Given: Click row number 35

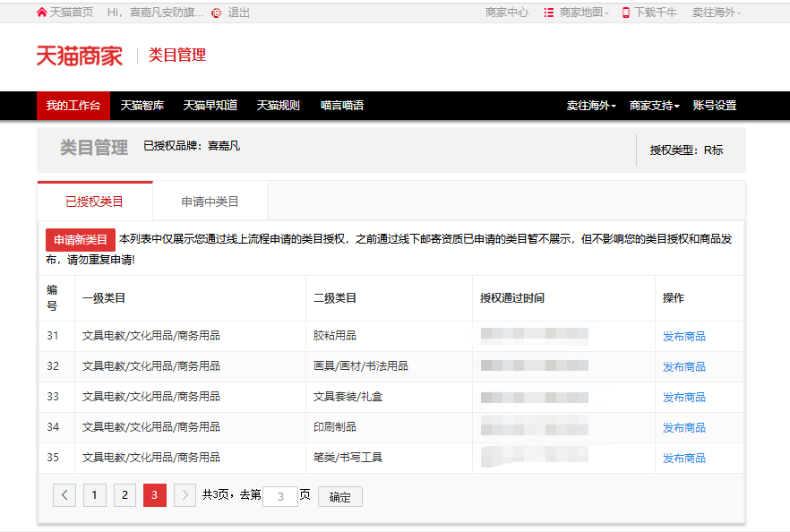Looking at the screenshot, I should coord(53,458).
